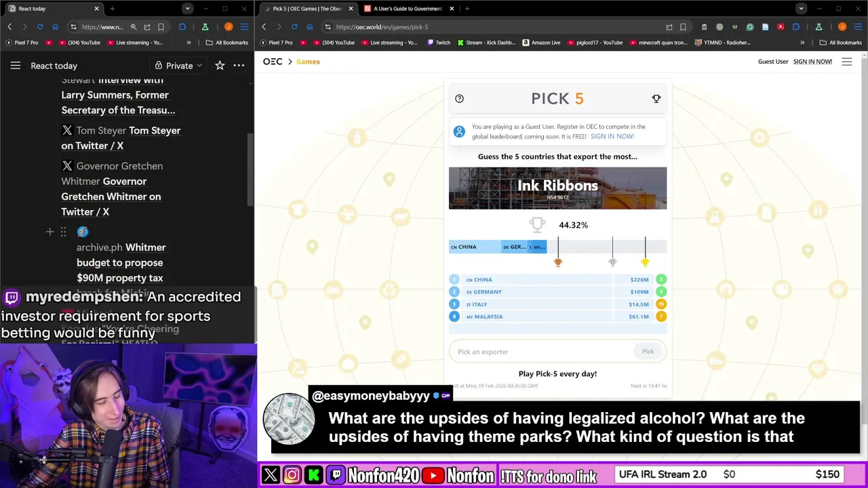Click the bronze trophy marker on progress bar
This screenshot has width=868, height=488.
(558, 262)
